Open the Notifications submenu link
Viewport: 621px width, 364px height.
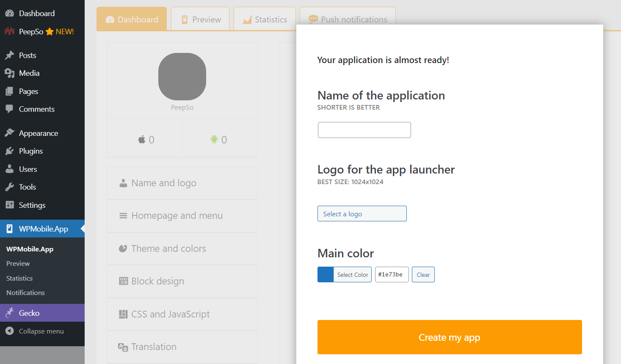point(25,293)
